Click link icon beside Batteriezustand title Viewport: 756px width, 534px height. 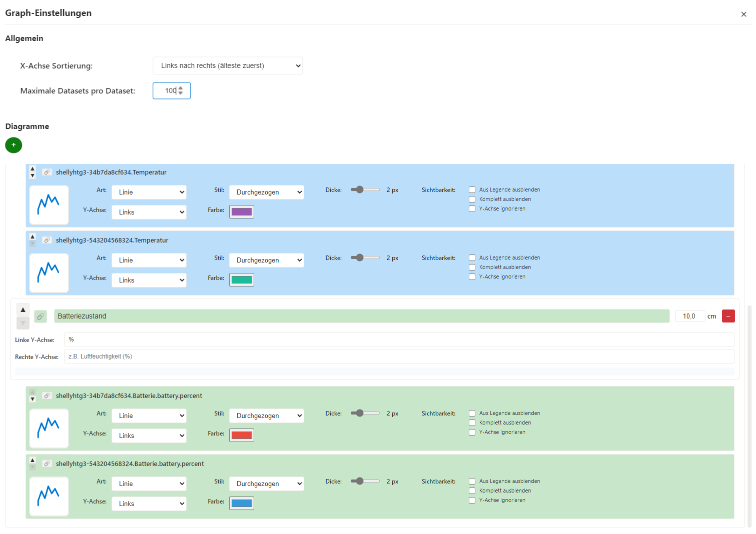(41, 316)
